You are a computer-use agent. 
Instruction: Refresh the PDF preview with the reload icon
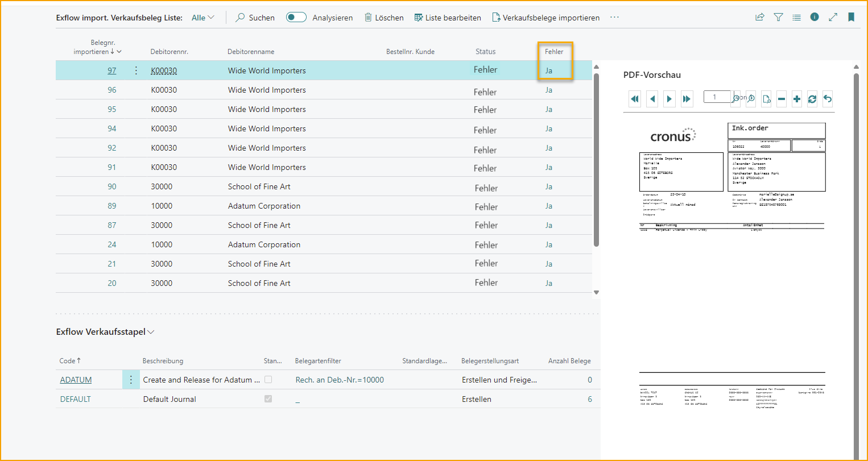(812, 98)
